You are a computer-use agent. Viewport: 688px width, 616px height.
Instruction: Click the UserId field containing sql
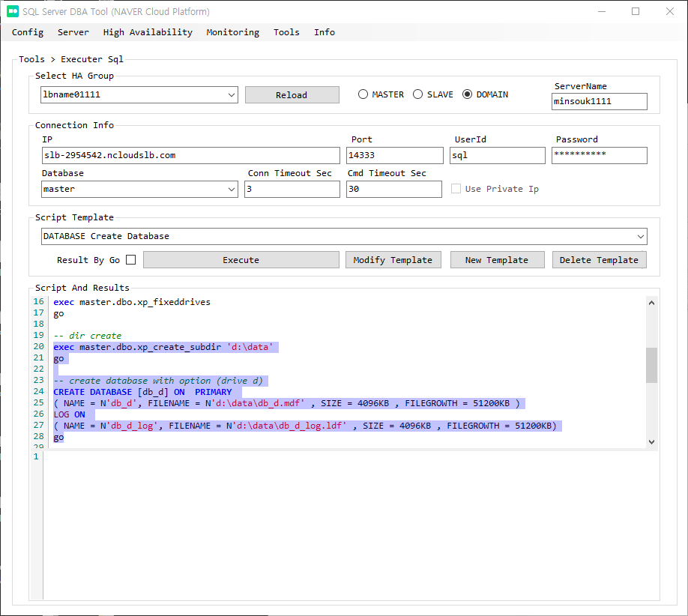pos(497,155)
